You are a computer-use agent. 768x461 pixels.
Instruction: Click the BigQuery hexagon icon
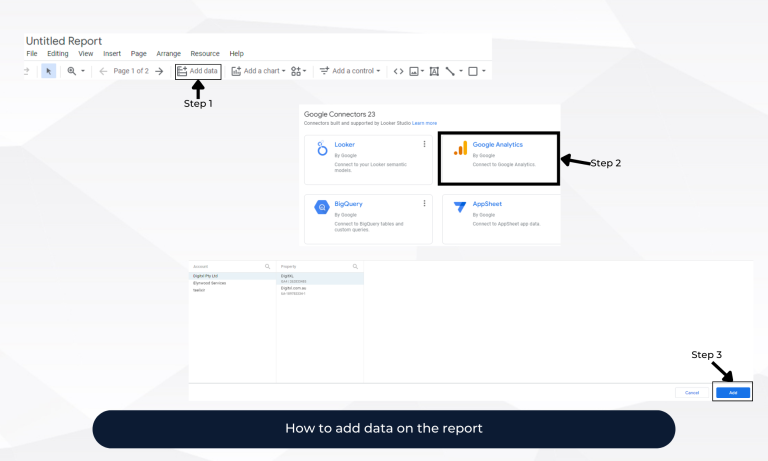[x=322, y=207]
